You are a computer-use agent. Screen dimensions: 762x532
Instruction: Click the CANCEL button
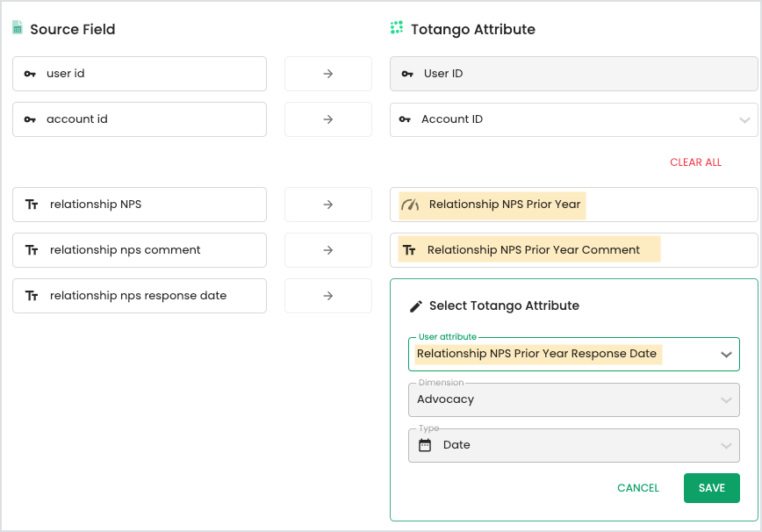(638, 488)
